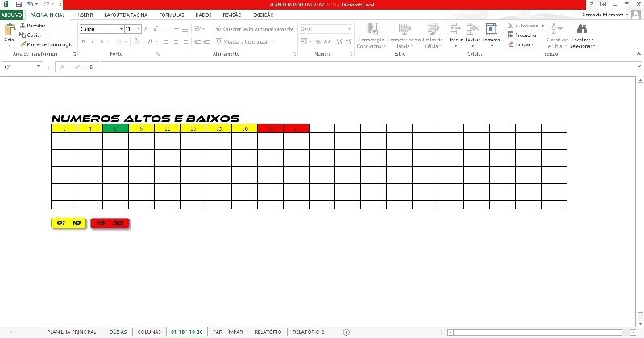The image size is (644, 338).
Task: Toggle italic formatting (I)
Action: pyautogui.click(x=92, y=41)
